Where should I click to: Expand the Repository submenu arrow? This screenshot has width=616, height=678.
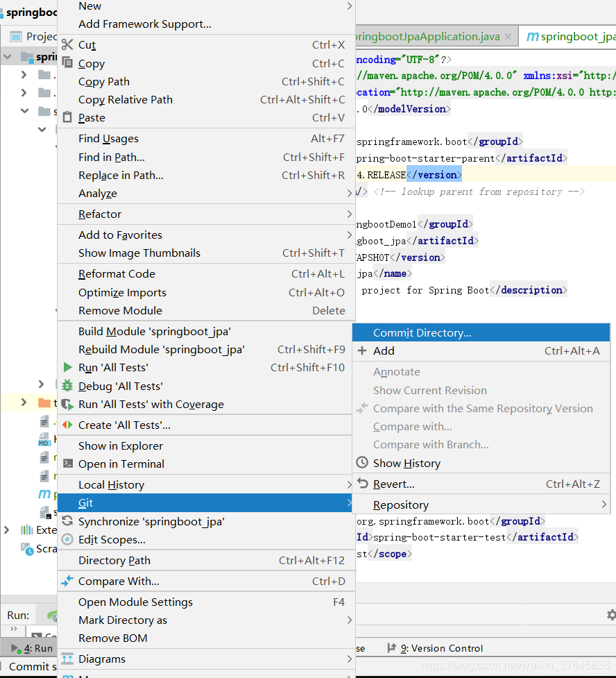[x=604, y=505]
